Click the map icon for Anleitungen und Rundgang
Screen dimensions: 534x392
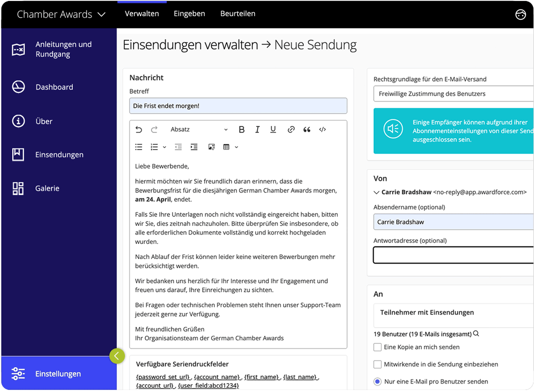click(18, 49)
